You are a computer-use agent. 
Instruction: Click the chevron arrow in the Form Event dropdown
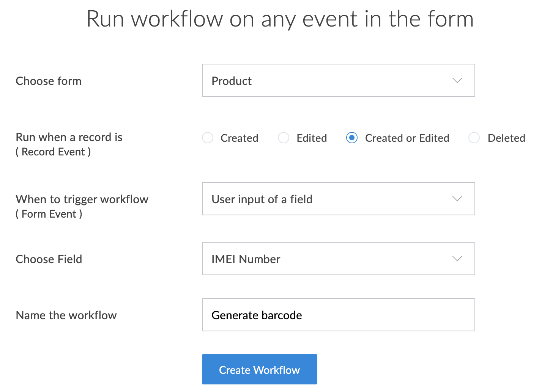tap(457, 199)
